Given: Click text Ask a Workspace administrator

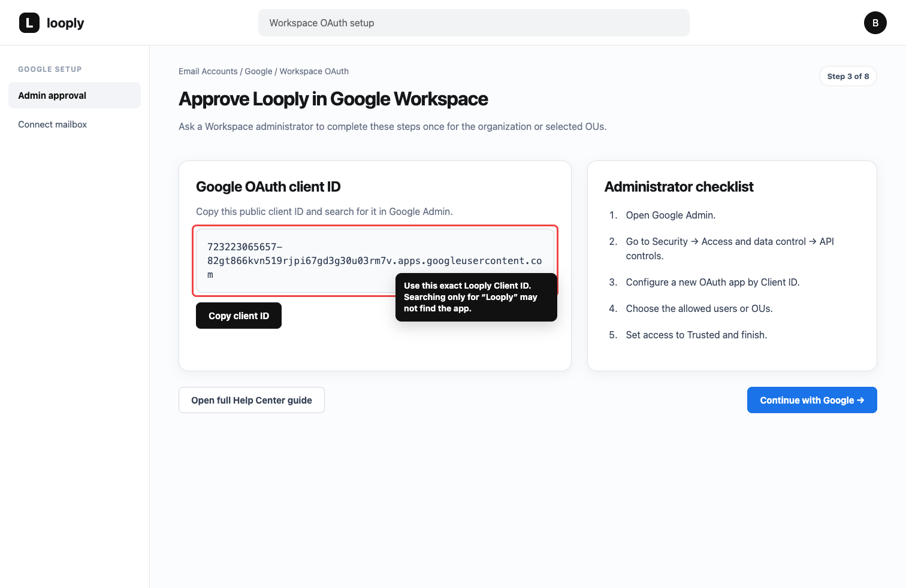Looking at the screenshot, I should point(392,126).
